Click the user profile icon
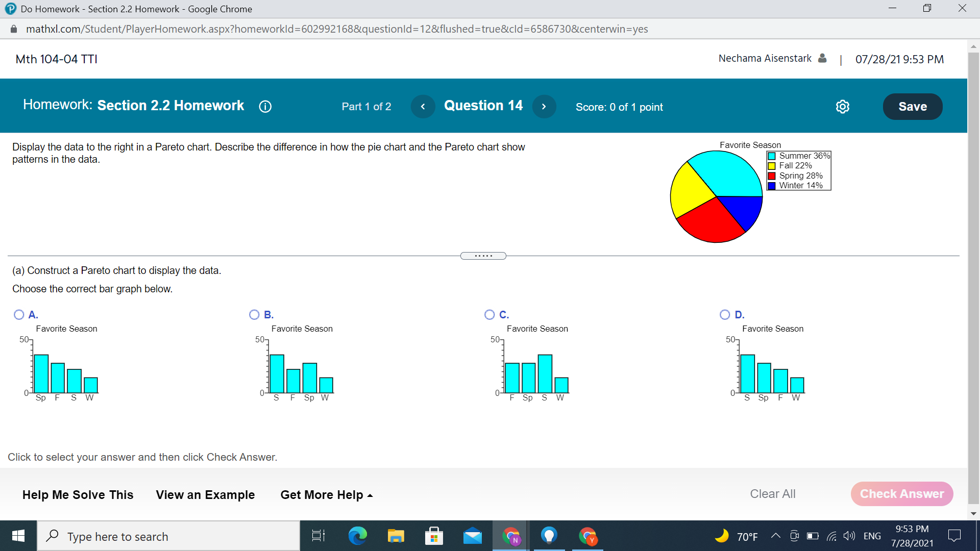 [x=822, y=58]
